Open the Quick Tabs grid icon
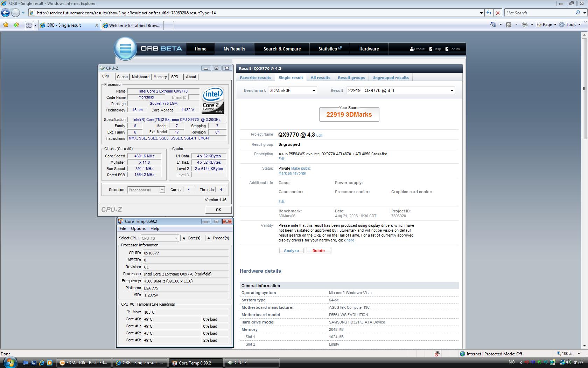Viewport: 588px width, 368px height. pyautogui.click(x=29, y=25)
